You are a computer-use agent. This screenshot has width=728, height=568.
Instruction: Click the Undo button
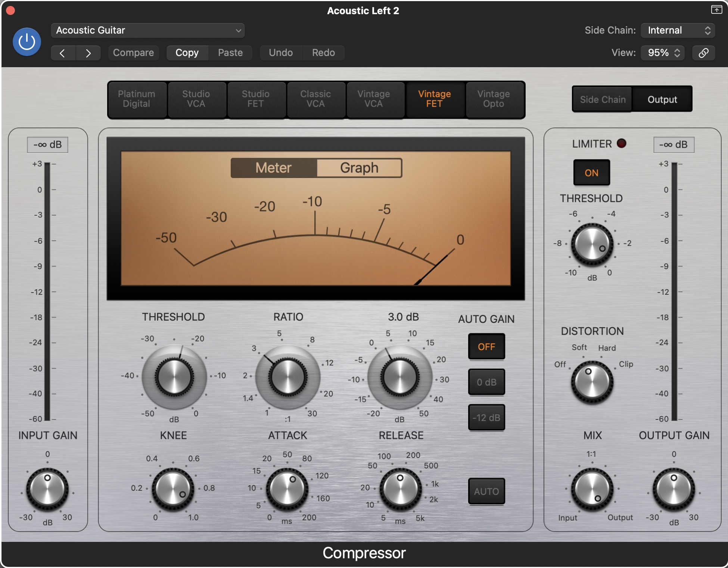(x=281, y=53)
